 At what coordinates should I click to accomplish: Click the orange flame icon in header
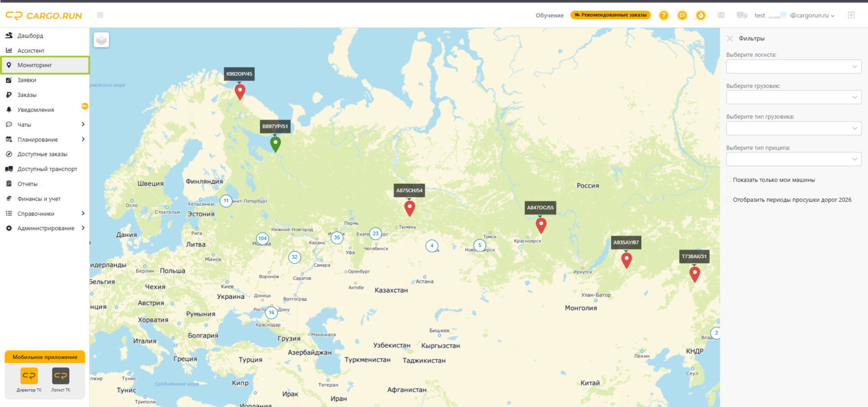(x=700, y=15)
